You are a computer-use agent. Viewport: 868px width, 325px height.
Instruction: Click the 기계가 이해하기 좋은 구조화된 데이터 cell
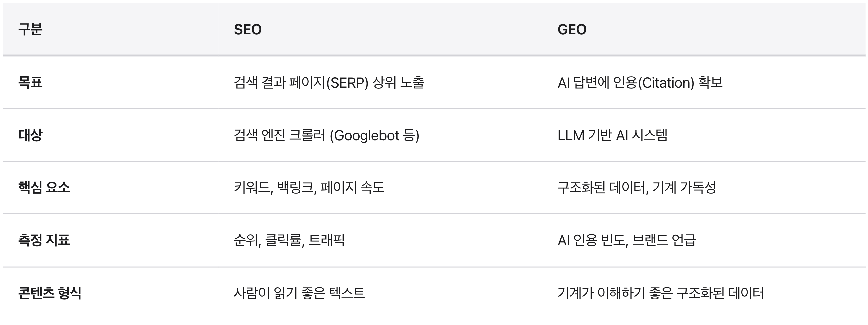660,293
